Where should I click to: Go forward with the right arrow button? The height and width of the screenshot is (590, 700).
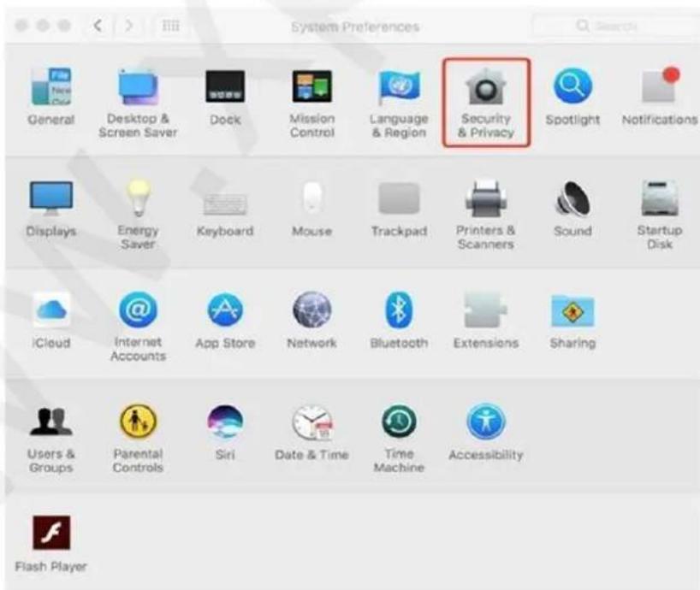click(128, 26)
